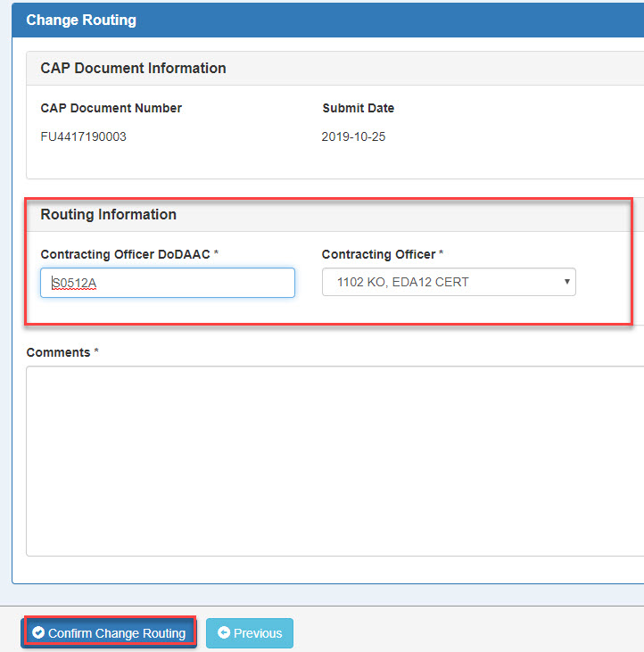Select submit date 2019-10-25

[x=353, y=136]
